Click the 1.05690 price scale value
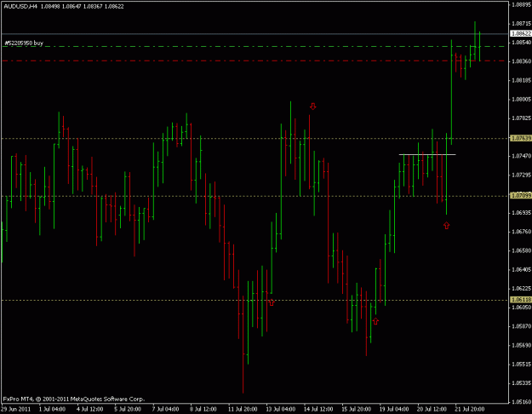532x414 pixels. 521,345
